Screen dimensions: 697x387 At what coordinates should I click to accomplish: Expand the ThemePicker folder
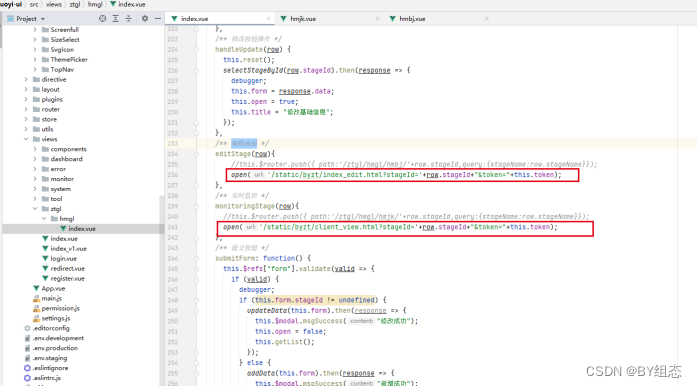[35, 60]
